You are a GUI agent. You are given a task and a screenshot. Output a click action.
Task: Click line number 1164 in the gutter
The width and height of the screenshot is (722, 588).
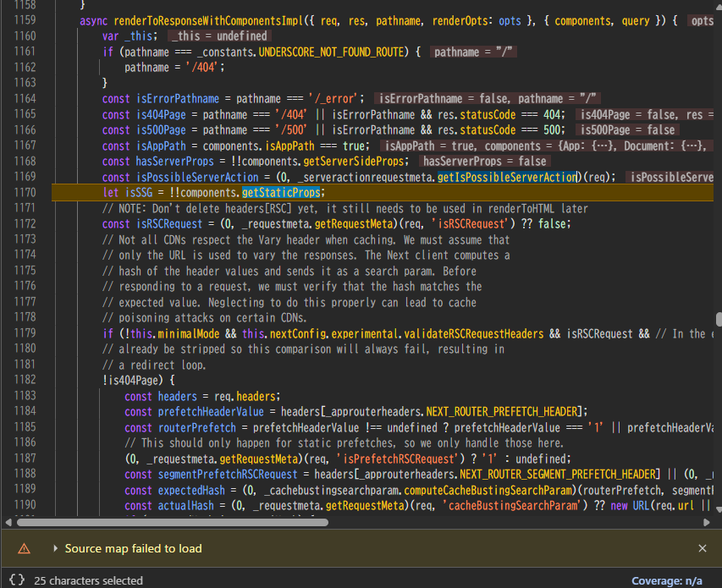tap(25, 98)
